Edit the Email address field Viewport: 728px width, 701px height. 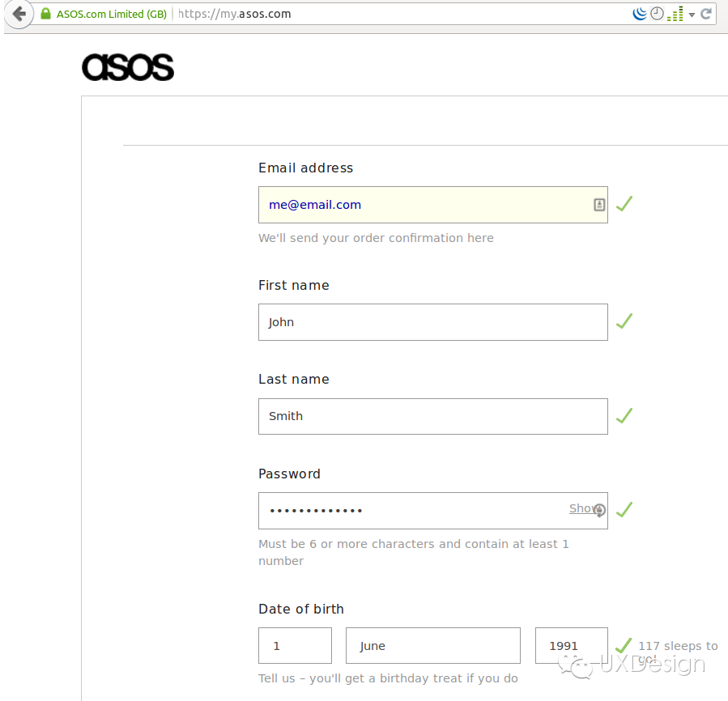(432, 205)
